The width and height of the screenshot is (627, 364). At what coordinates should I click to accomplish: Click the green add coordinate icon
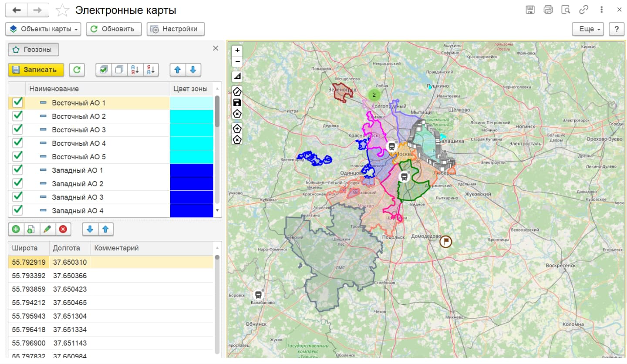point(16,229)
